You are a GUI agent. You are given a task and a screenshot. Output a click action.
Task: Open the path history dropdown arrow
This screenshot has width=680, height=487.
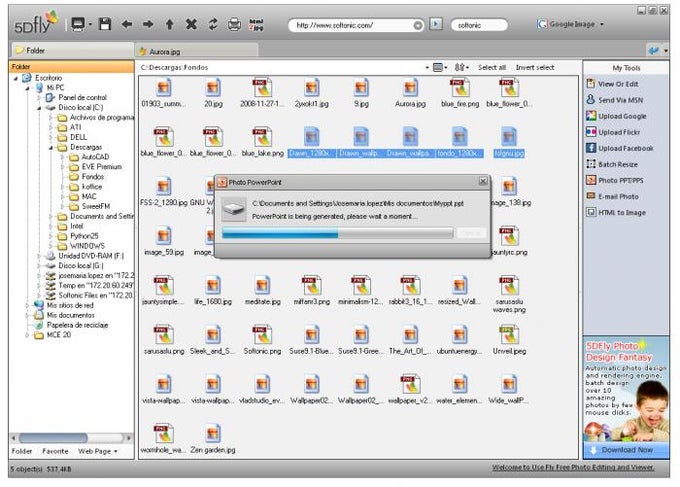(x=427, y=68)
